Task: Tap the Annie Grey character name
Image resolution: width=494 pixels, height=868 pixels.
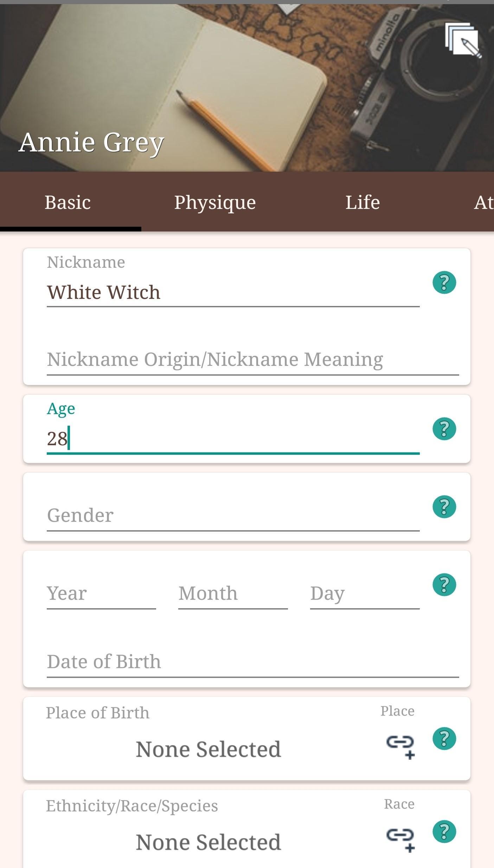Action: pos(91,143)
